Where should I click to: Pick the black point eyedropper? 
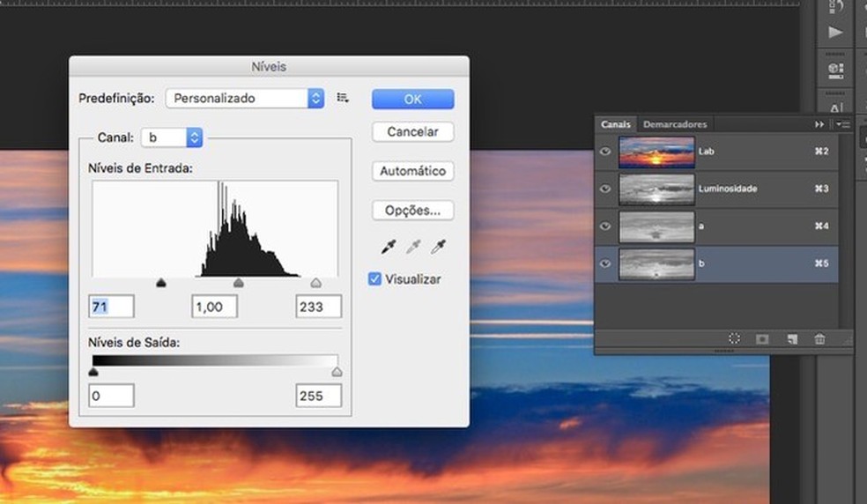389,248
